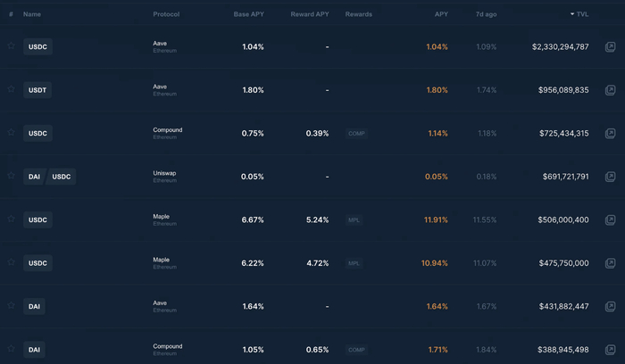Click the MPL reward badge on first Maple row

354,219
